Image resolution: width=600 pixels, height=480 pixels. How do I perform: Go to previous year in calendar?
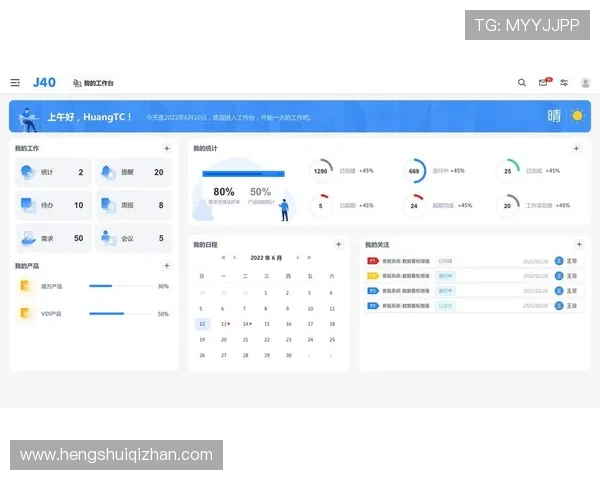point(223,257)
